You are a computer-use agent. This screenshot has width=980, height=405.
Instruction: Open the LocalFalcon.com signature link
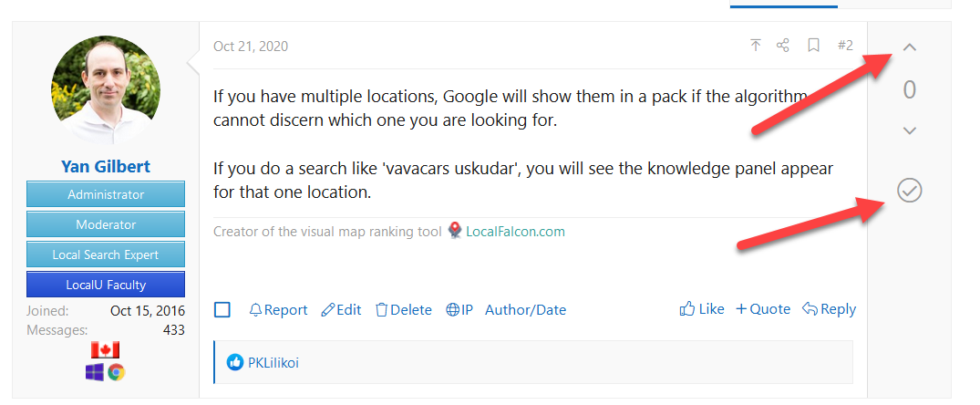tap(515, 232)
